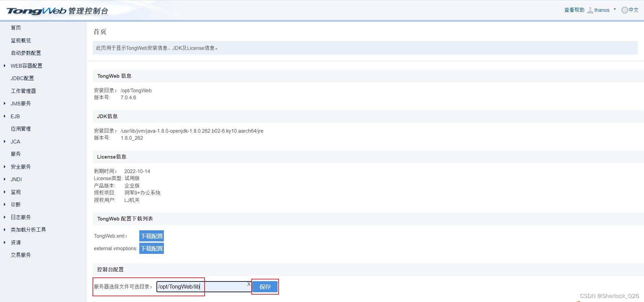Select EJB menu label
This screenshot has width=644, height=302.
15,116
